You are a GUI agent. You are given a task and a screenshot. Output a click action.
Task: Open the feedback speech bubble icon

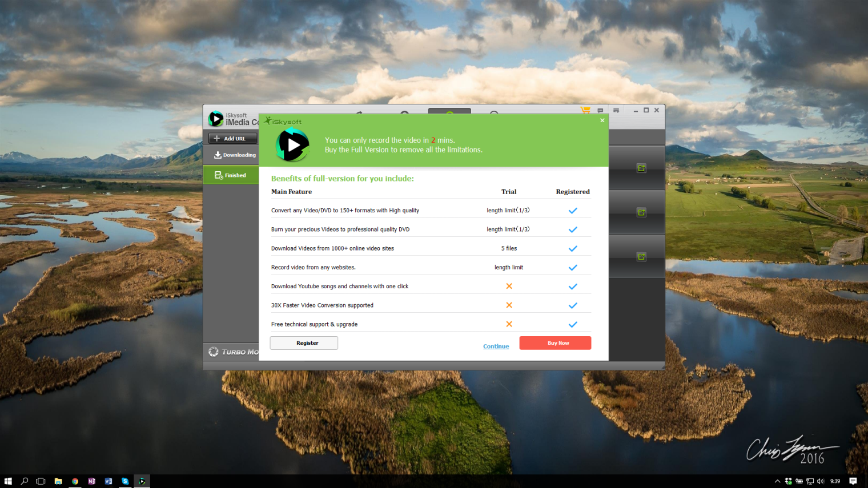600,110
